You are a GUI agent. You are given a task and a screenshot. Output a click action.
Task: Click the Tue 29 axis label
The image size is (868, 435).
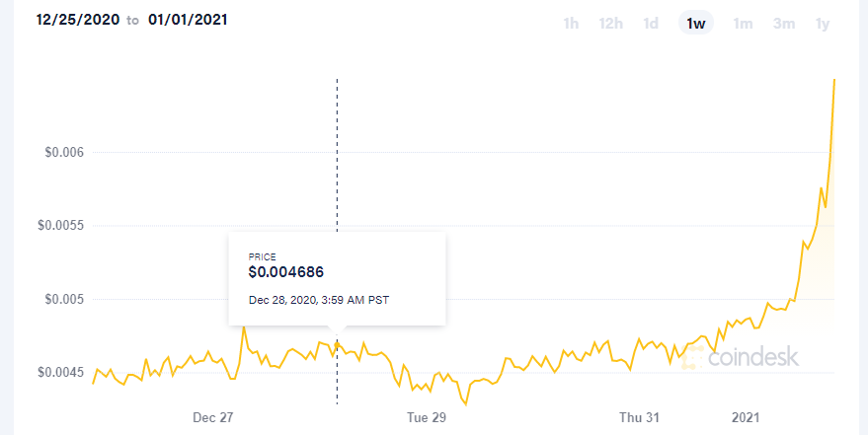click(x=427, y=418)
